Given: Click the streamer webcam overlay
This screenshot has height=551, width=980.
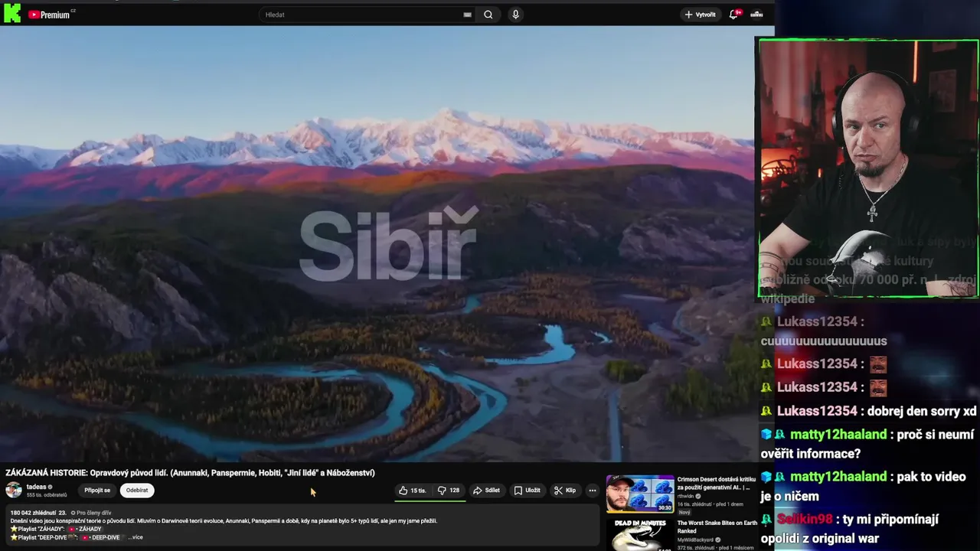Looking at the screenshot, I should (868, 168).
